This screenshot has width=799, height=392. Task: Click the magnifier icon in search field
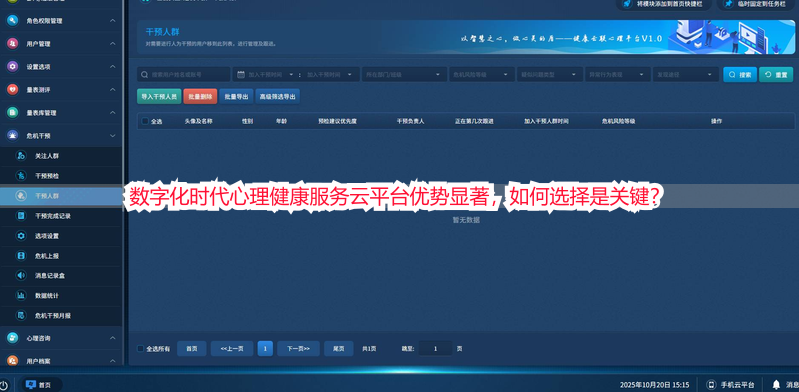[x=145, y=74]
